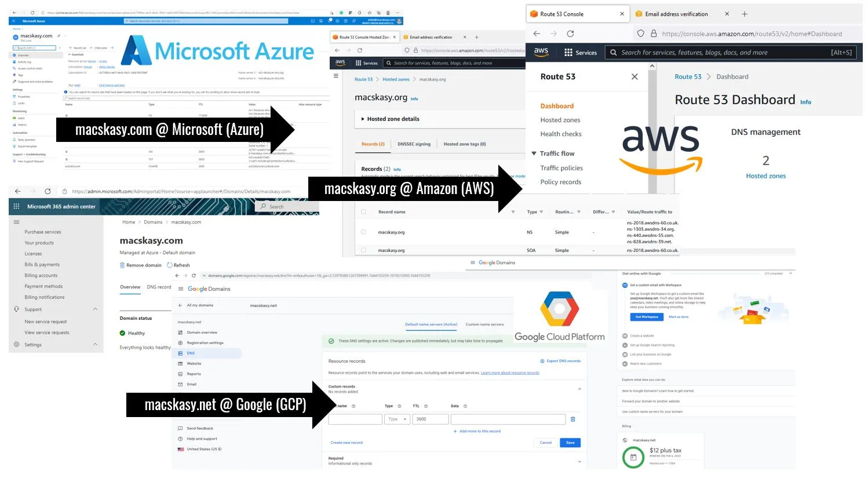Open the hamburger menu in the macskasy.org hosted zone window

point(336,76)
